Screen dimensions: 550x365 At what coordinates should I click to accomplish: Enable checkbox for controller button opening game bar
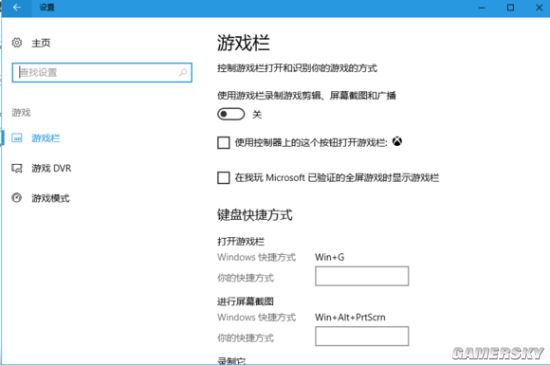223,143
